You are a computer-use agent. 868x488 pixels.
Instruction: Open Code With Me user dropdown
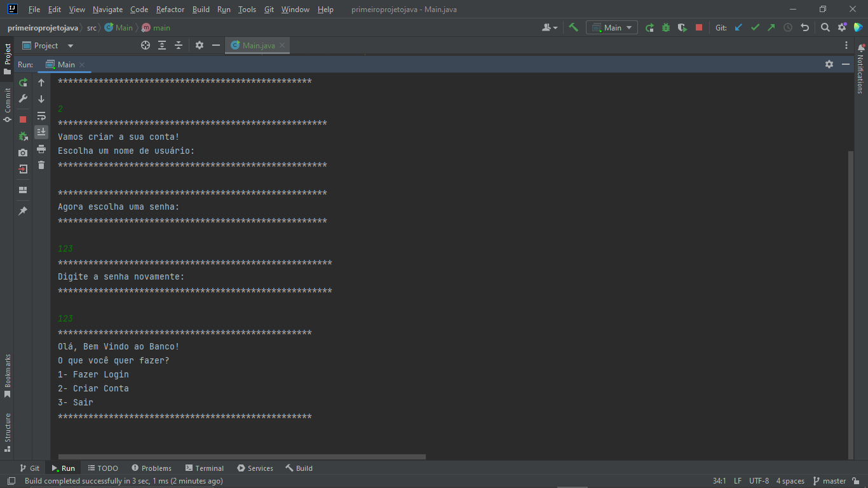(550, 27)
